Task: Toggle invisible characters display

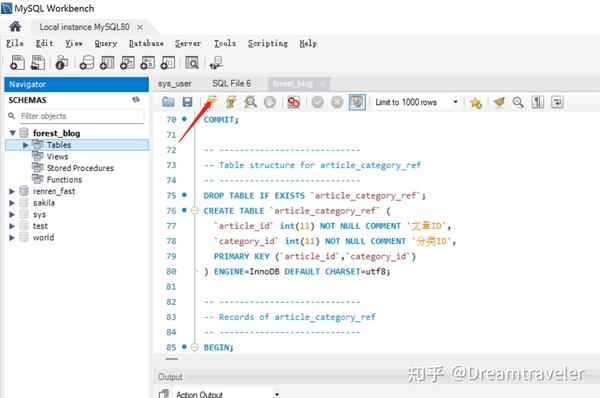Action: coord(538,102)
